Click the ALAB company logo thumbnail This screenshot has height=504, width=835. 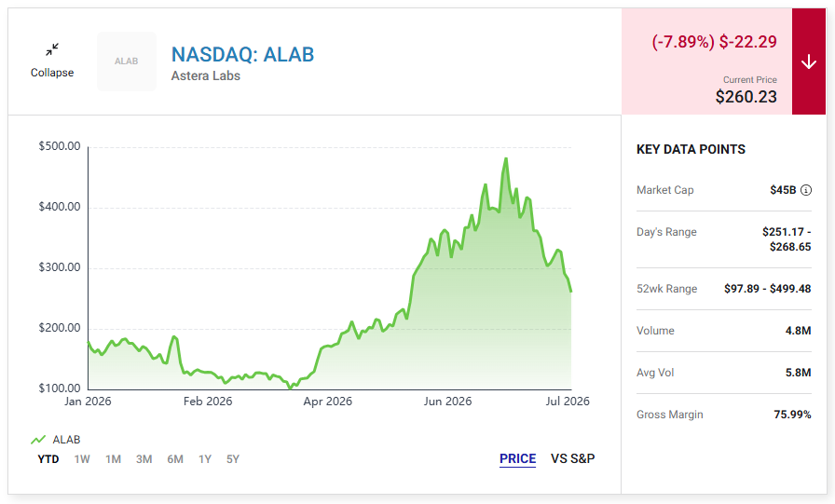coord(127,61)
